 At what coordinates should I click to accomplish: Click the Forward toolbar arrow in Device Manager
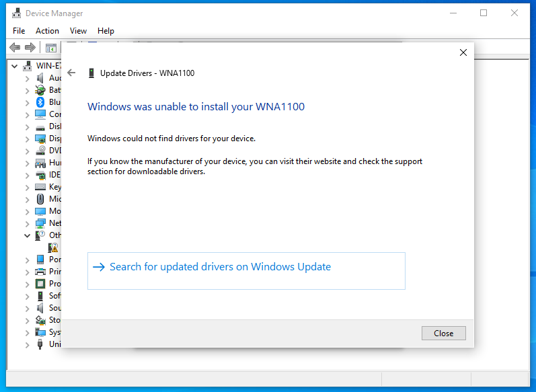30,48
